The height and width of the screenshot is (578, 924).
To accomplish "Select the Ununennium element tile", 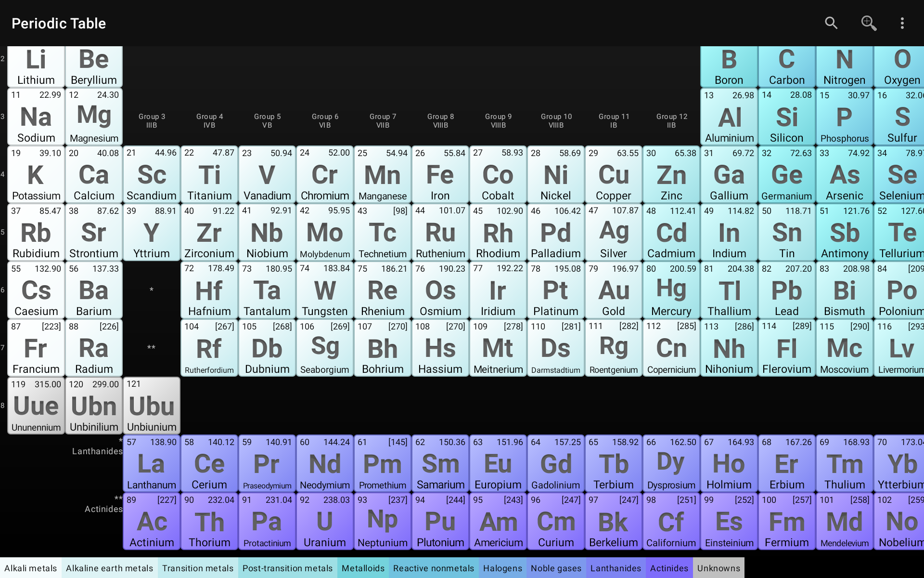I will [x=36, y=406].
